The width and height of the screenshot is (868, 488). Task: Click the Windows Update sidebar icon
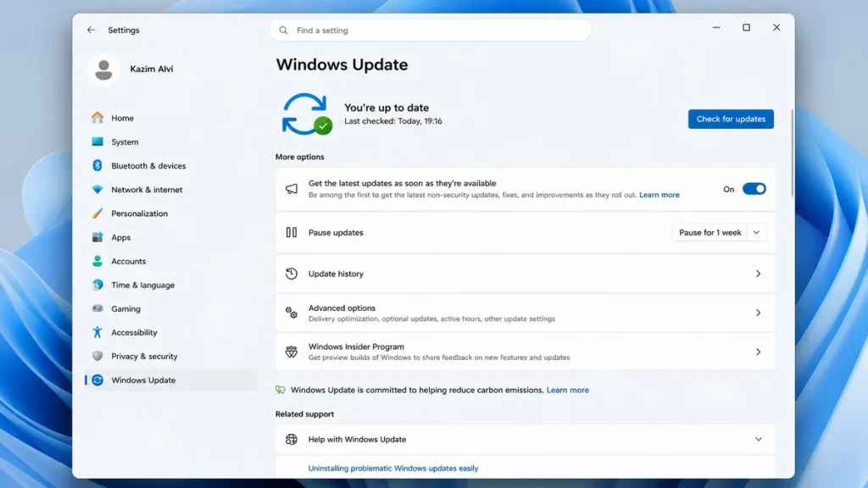[x=97, y=380]
